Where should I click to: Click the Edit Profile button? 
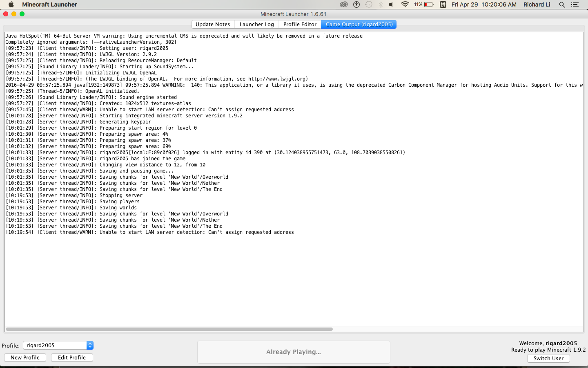click(x=72, y=357)
